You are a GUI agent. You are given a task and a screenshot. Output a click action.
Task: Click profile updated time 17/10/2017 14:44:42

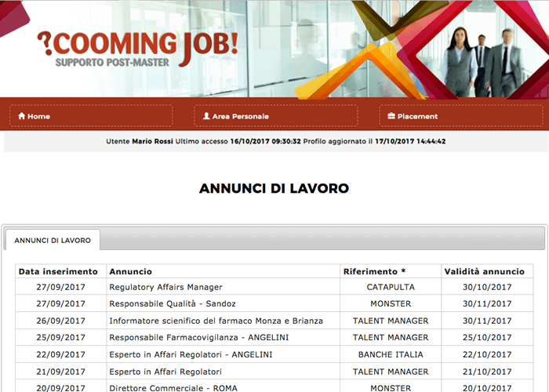tap(410, 141)
